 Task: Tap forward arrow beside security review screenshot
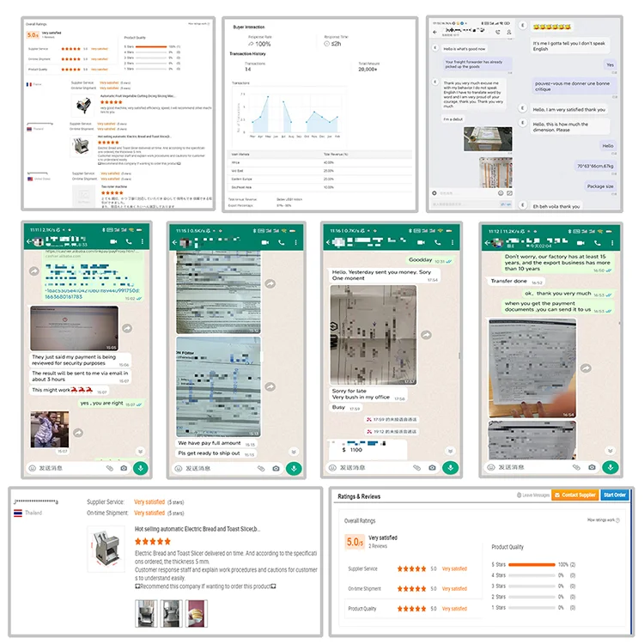click(127, 328)
